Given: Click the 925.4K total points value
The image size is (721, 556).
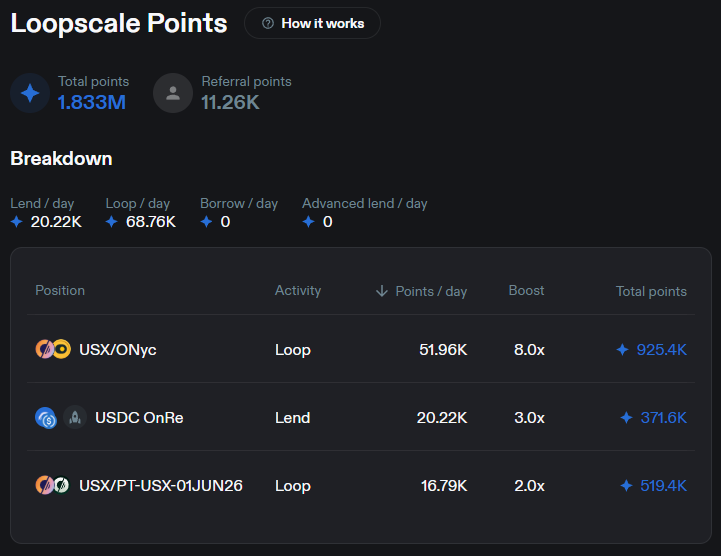Looking at the screenshot, I should pyautogui.click(x=662, y=350).
